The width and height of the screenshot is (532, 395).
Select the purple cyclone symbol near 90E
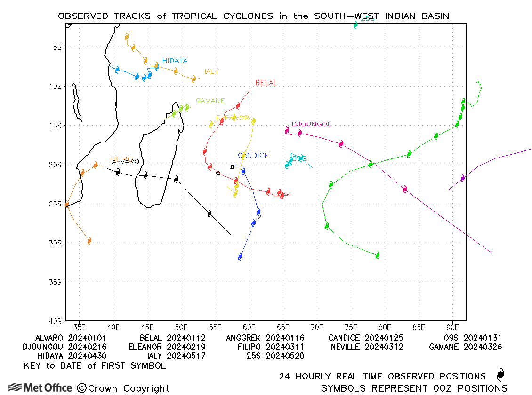pyautogui.click(x=463, y=178)
